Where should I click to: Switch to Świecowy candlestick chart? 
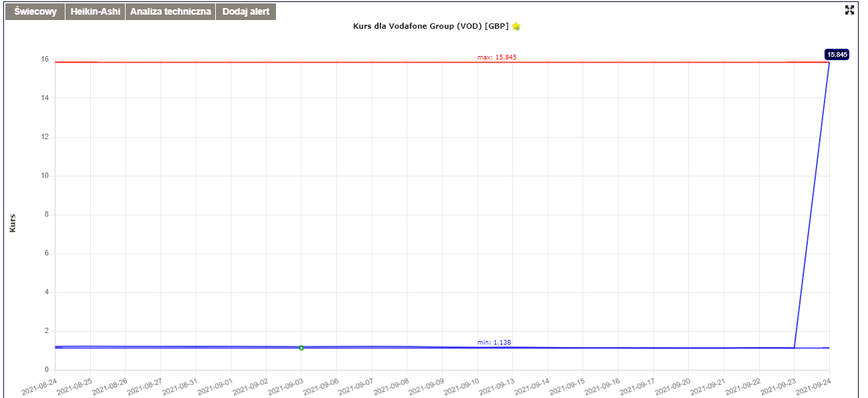[35, 12]
